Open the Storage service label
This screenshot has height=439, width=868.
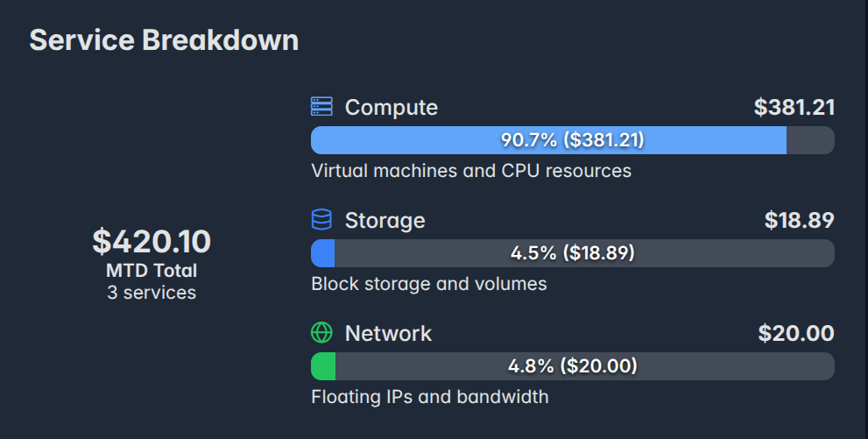point(385,220)
